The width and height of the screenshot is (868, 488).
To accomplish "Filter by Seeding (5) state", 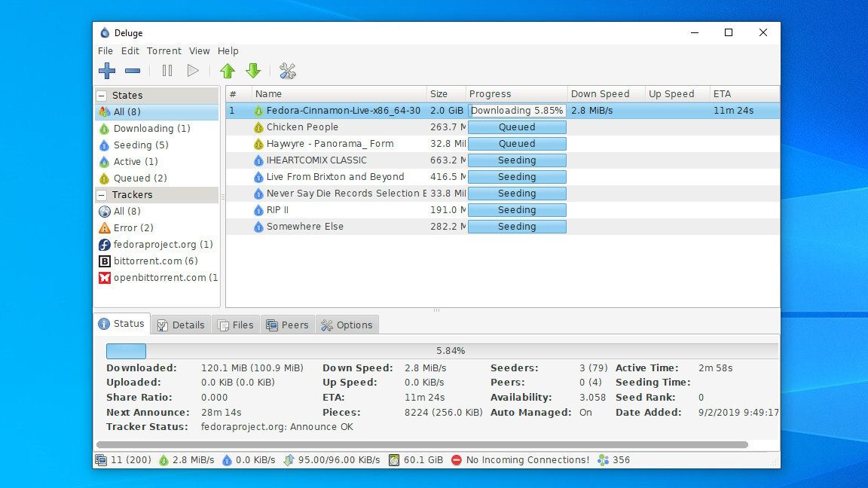I will (x=157, y=145).
